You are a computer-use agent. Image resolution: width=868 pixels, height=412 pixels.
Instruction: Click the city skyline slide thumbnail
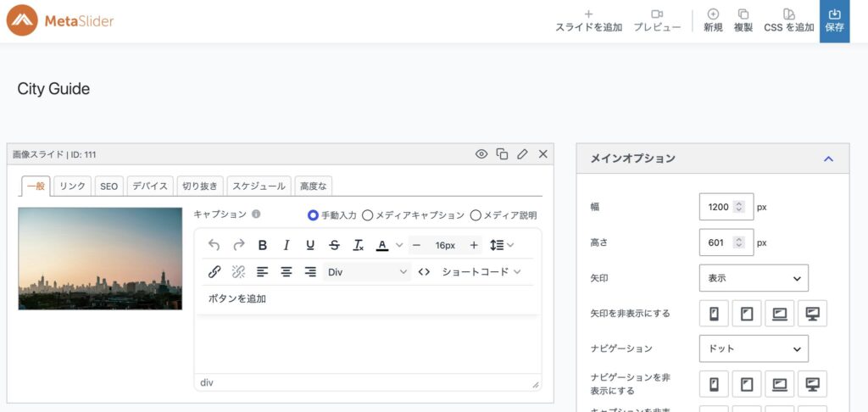pyautogui.click(x=100, y=259)
